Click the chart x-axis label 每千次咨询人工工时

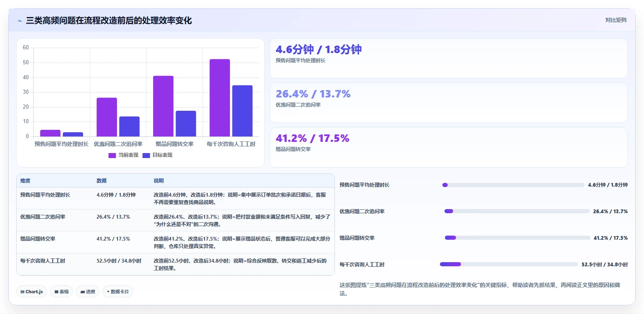coord(231,144)
